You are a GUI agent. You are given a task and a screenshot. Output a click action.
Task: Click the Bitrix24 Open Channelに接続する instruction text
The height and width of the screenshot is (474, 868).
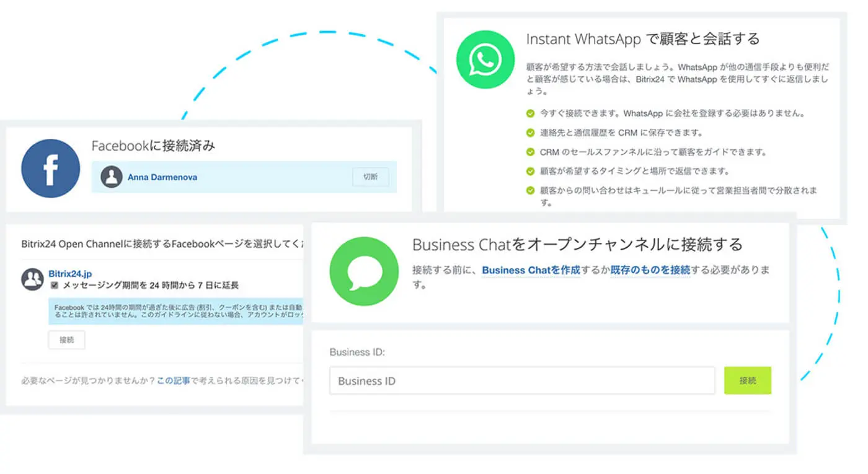pos(162,243)
